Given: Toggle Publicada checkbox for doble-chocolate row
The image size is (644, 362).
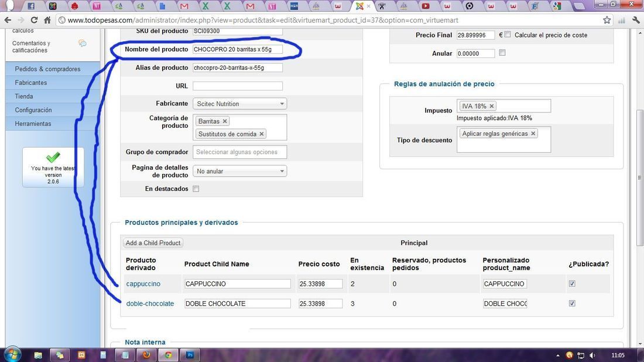Looking at the screenshot, I should pyautogui.click(x=572, y=303).
